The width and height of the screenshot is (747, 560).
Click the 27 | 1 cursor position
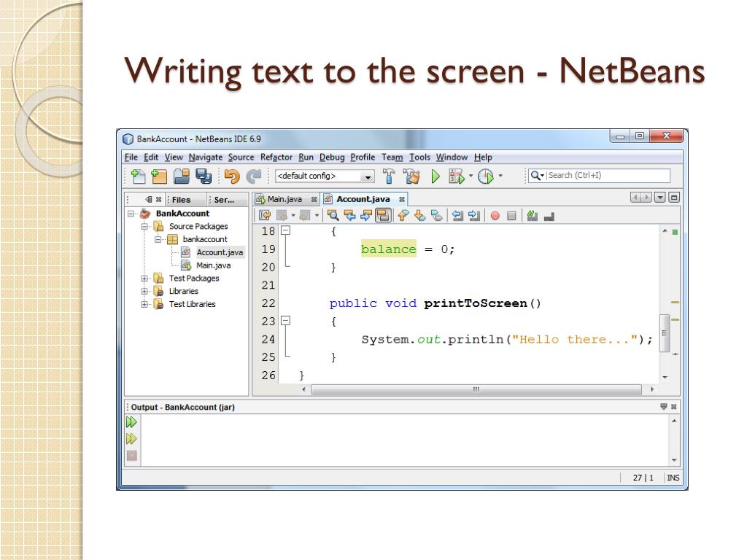coord(643,478)
